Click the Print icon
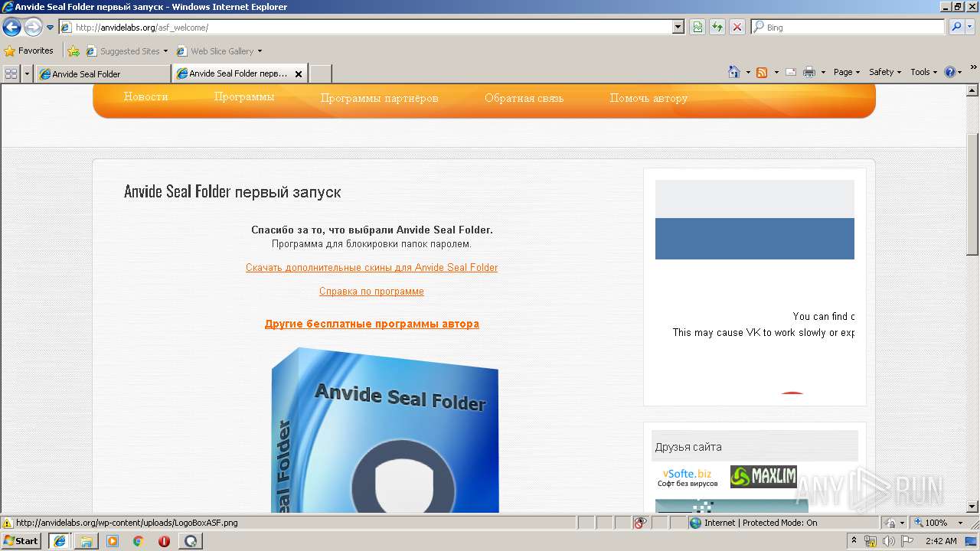Image resolution: width=980 pixels, height=551 pixels. pyautogui.click(x=809, y=72)
